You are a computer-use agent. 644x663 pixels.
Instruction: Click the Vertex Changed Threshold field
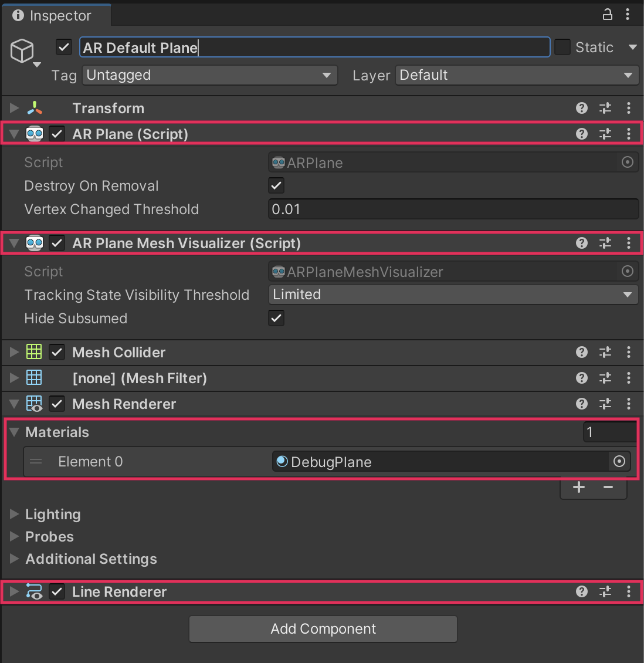click(453, 209)
